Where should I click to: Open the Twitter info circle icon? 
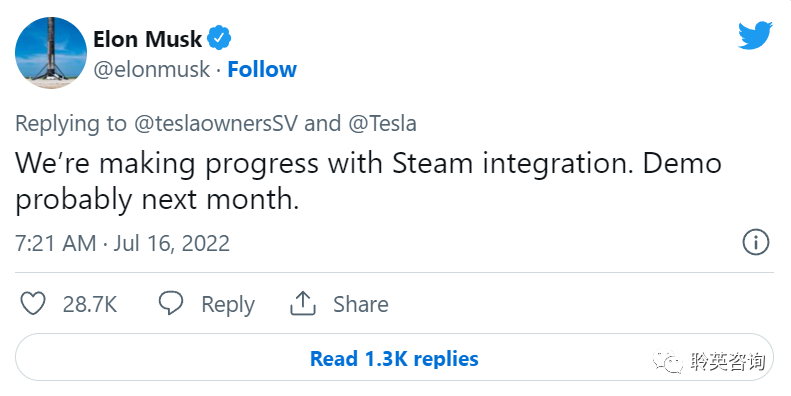[x=756, y=243]
